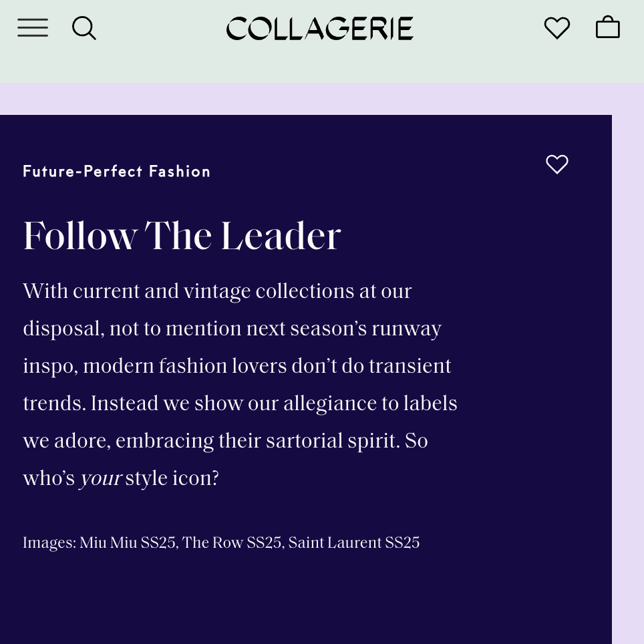644x644 pixels.
Task: Select the Future-Perfect Fashion category label
Action: click(x=117, y=172)
